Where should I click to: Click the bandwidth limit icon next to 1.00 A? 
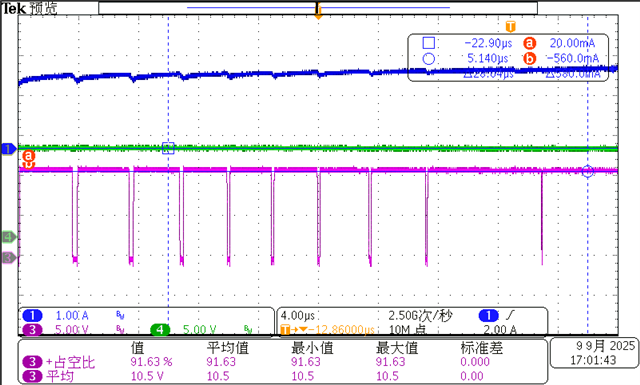(120, 315)
